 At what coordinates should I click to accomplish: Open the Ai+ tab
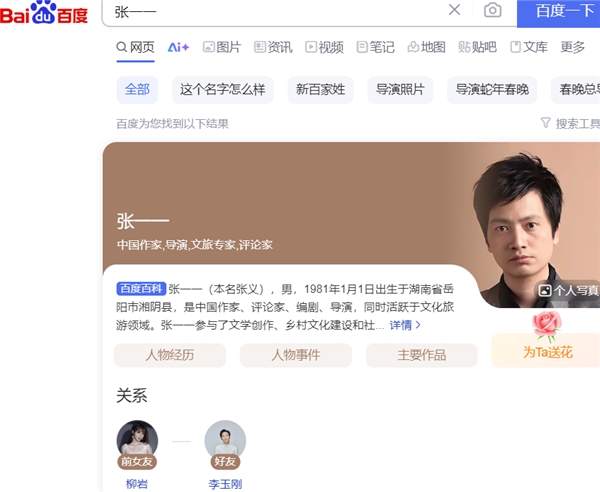click(x=178, y=47)
